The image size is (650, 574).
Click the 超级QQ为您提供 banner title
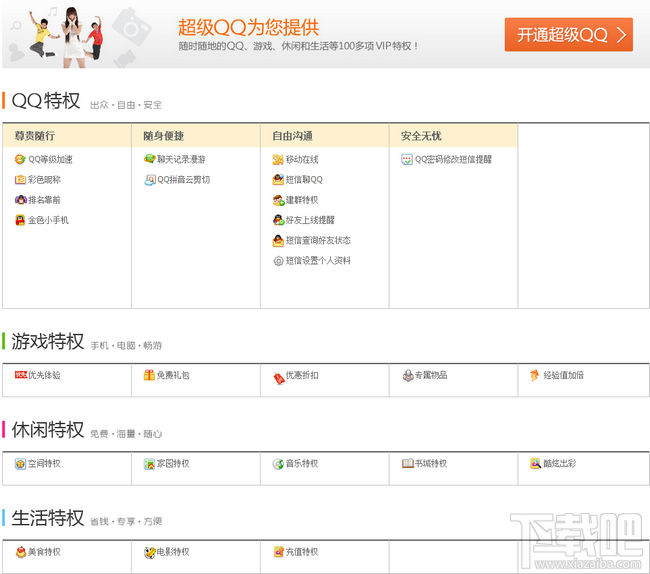pyautogui.click(x=248, y=27)
